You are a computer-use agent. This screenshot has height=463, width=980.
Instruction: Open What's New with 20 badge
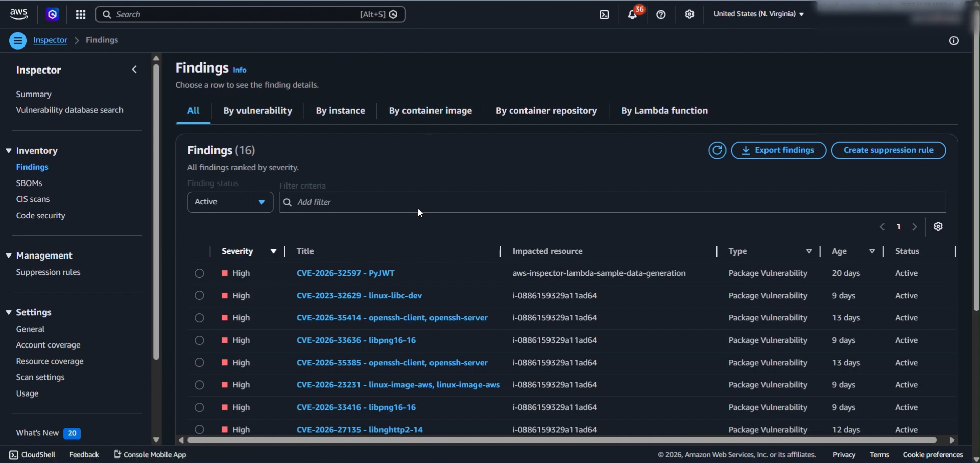click(x=48, y=433)
